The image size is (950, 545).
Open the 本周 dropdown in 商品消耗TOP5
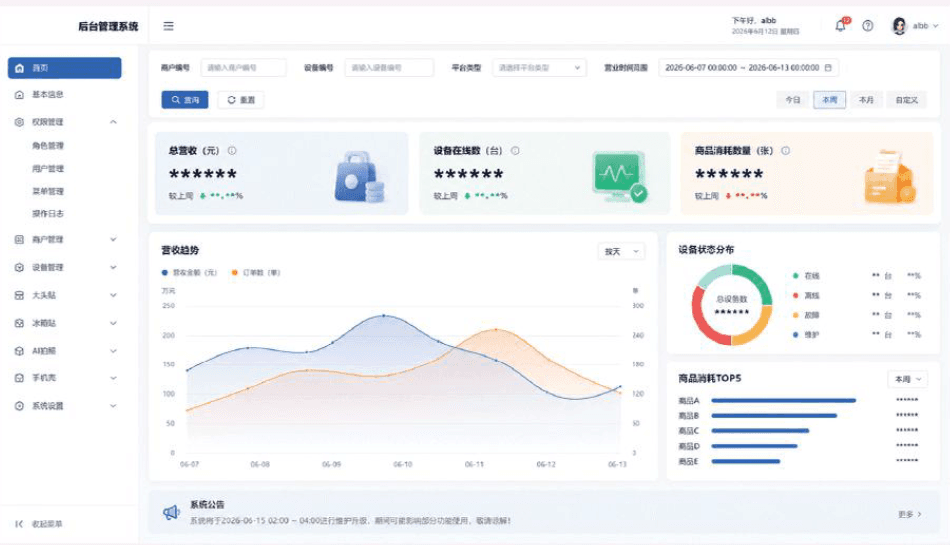[x=908, y=379]
